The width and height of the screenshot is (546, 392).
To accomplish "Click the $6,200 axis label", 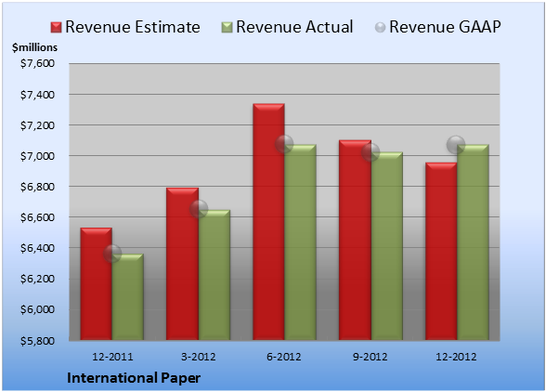I will coord(37,279).
